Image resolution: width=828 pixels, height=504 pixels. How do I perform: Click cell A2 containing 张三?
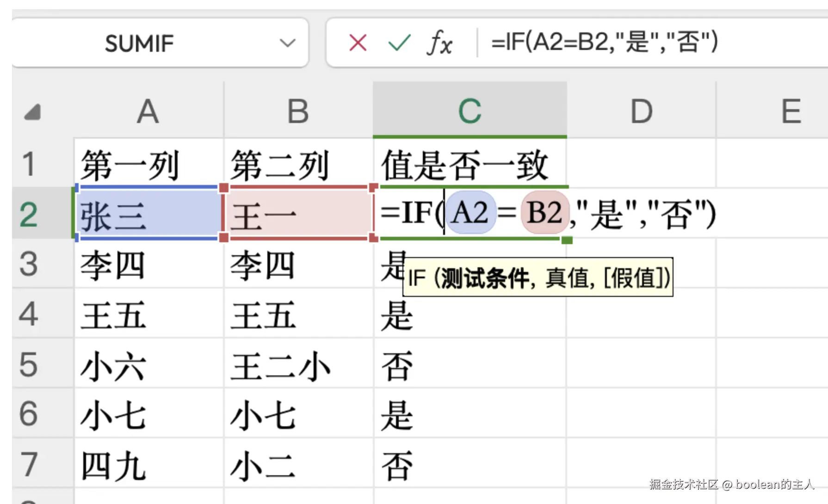click(x=148, y=215)
